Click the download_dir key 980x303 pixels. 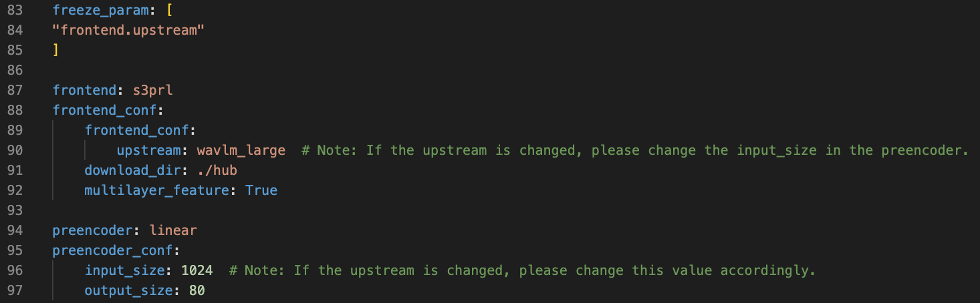point(132,170)
